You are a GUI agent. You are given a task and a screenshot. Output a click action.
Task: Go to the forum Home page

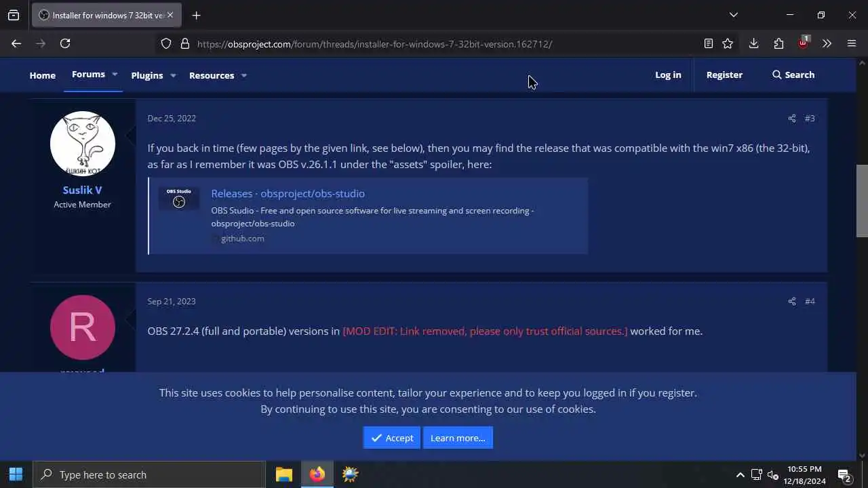tap(43, 75)
